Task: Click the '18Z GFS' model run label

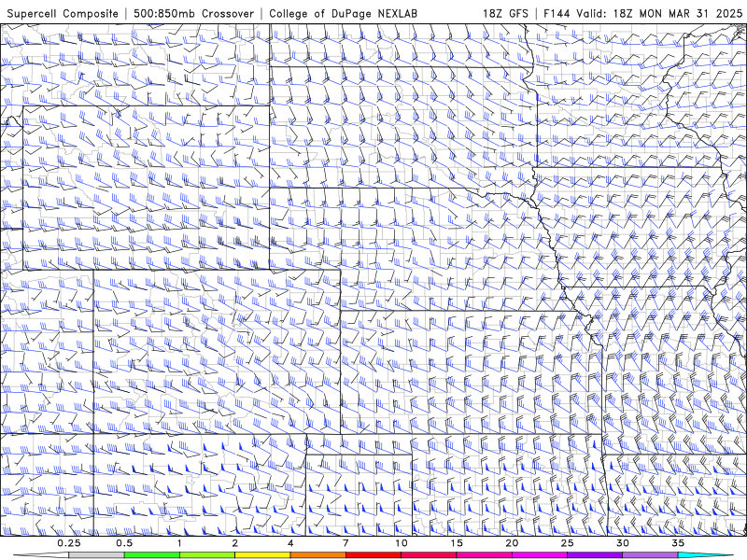Action: click(x=505, y=14)
